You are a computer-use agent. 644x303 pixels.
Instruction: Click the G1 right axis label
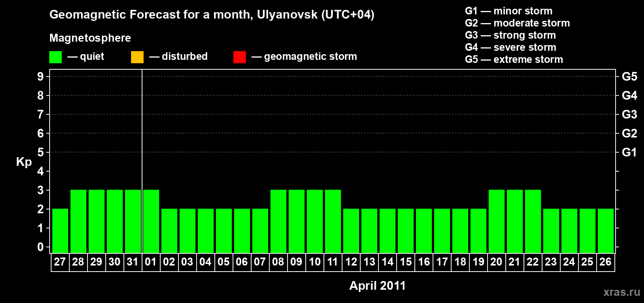pos(629,152)
